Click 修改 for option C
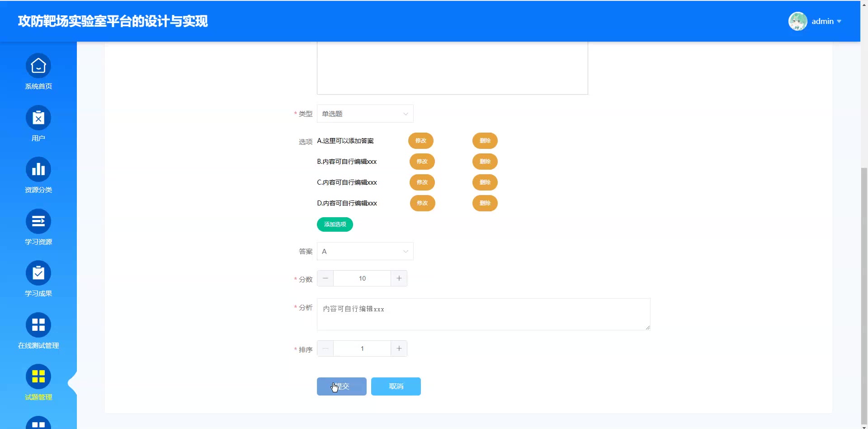This screenshot has height=429, width=868. point(422,182)
